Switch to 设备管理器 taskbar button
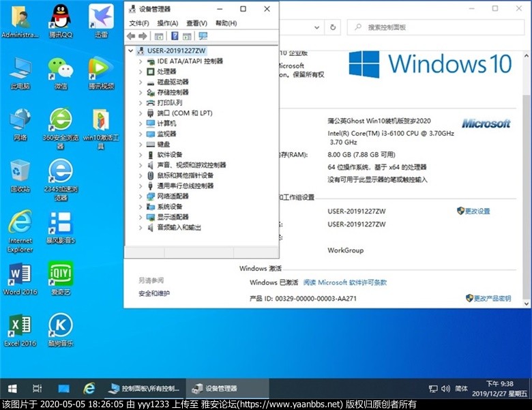Screen dimensions: 532x410 (x=227, y=388)
